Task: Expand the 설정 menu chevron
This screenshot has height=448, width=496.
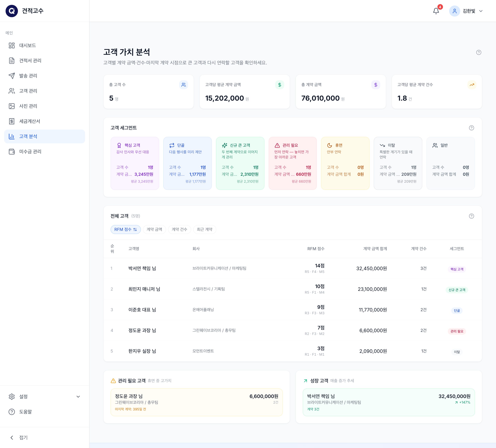Action: (78, 396)
